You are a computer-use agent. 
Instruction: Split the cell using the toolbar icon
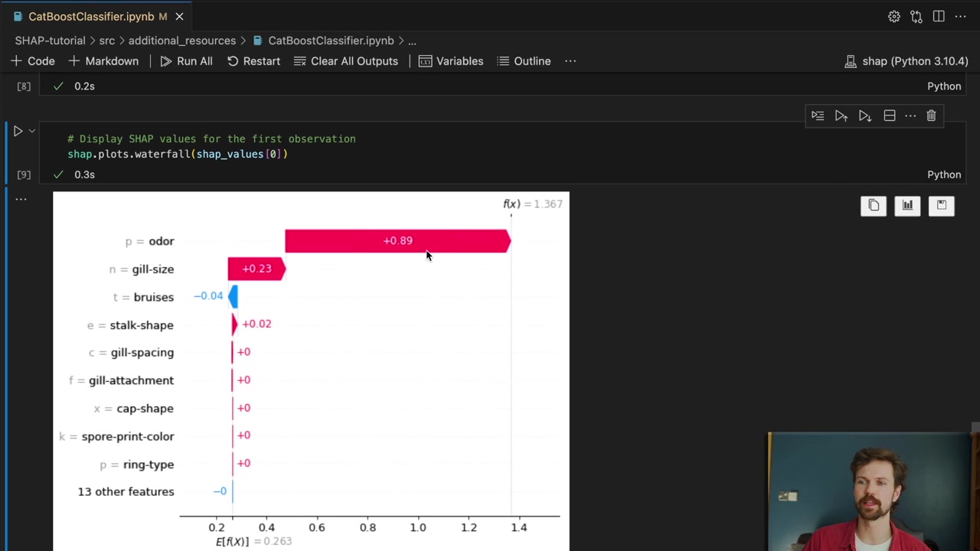pyautogui.click(x=889, y=116)
